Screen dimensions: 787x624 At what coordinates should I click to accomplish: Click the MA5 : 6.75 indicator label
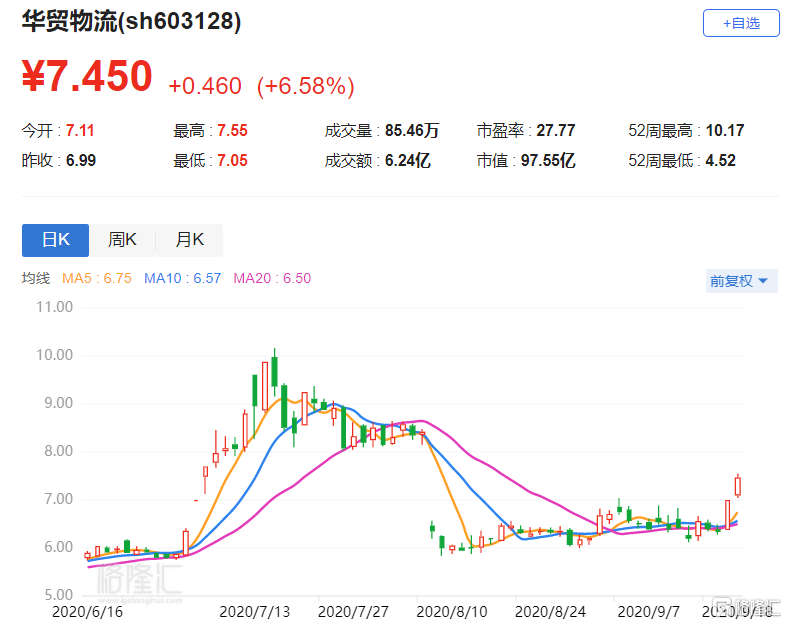[97, 278]
